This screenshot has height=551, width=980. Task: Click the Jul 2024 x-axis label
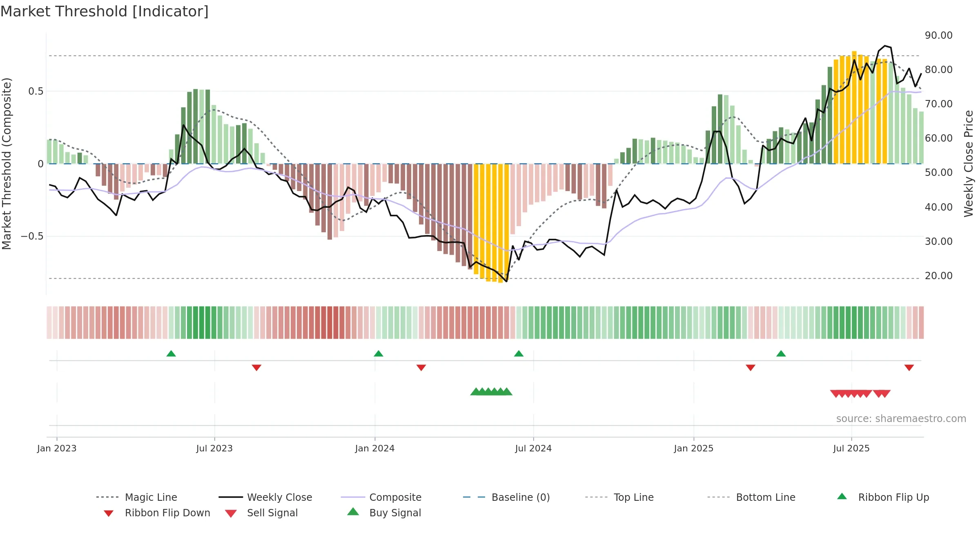pos(533,448)
